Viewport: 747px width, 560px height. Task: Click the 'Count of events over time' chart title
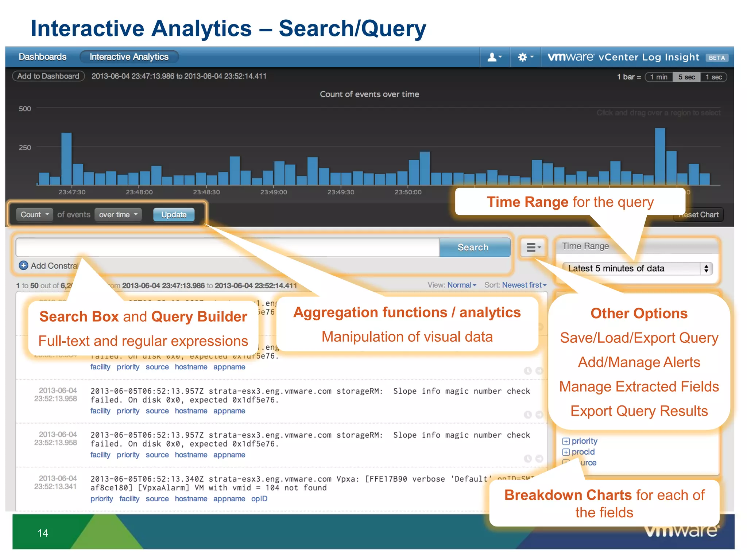point(369,94)
